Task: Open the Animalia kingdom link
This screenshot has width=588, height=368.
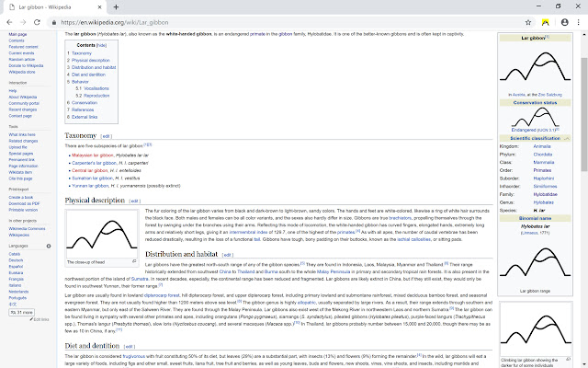Action: tap(542, 146)
